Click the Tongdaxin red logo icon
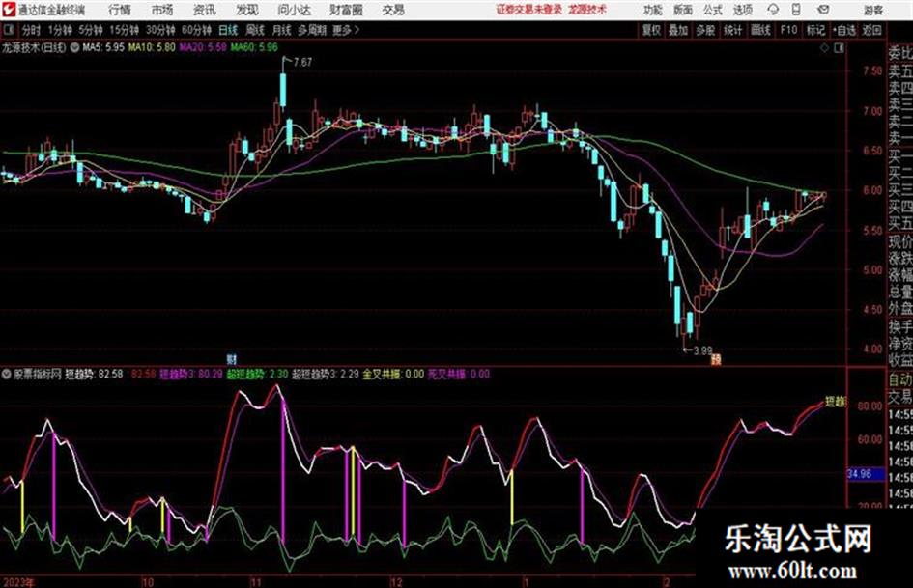The image size is (913, 588). coord(9,10)
